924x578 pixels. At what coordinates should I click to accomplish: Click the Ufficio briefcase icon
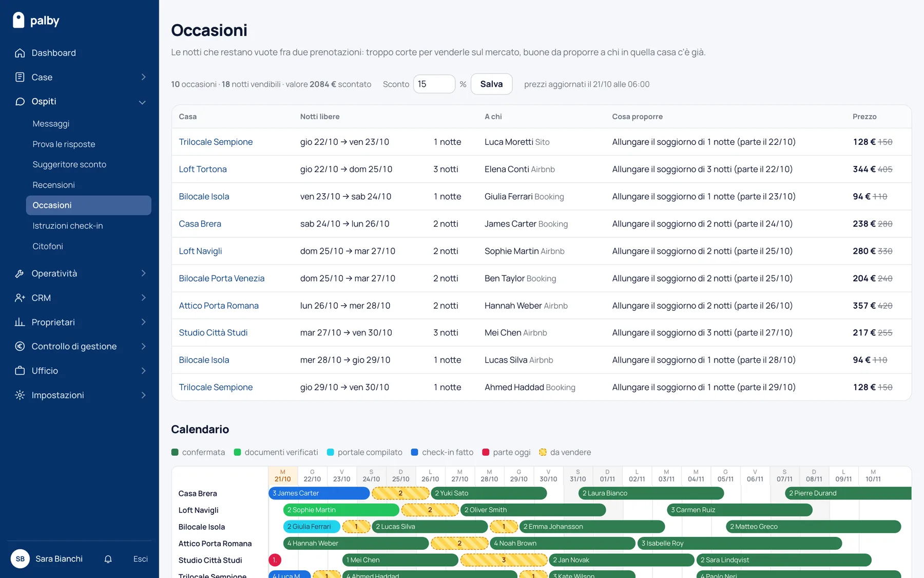point(20,370)
